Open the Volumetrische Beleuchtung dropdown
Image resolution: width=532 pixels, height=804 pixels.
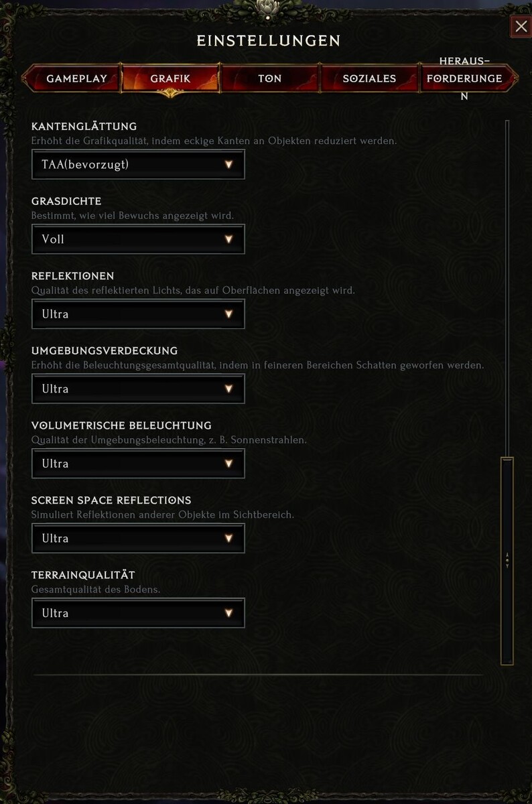pyautogui.click(x=138, y=464)
